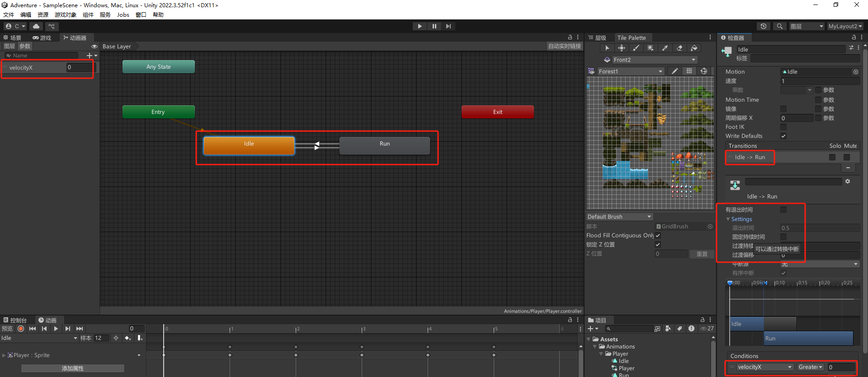868x377 pixels.
Task: Open the Front2 tilemap dropdown
Action: (654, 60)
